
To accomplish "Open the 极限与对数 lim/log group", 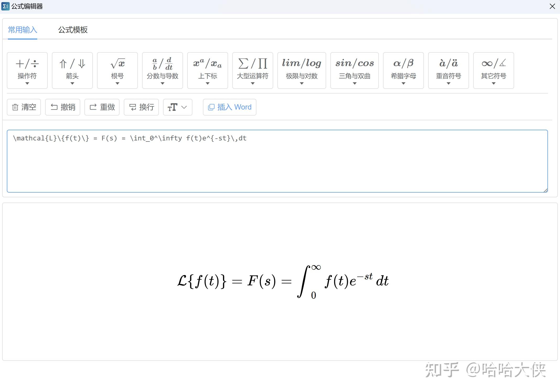I will [302, 70].
